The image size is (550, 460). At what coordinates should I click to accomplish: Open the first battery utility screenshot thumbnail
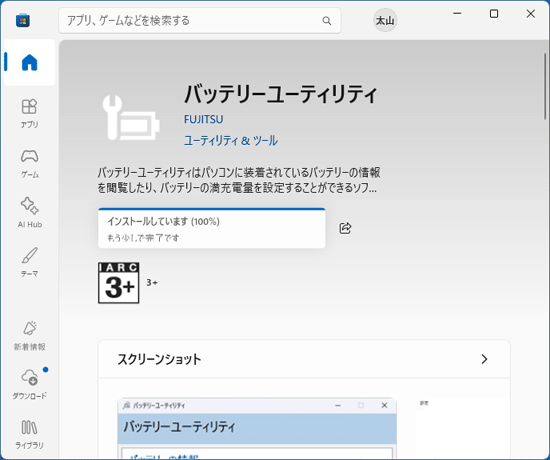pyautogui.click(x=257, y=428)
